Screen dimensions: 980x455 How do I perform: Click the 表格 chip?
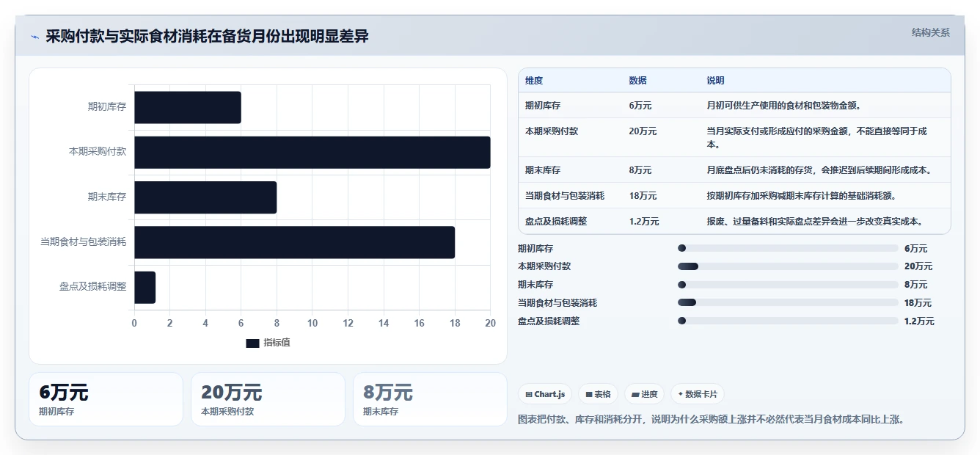click(599, 394)
